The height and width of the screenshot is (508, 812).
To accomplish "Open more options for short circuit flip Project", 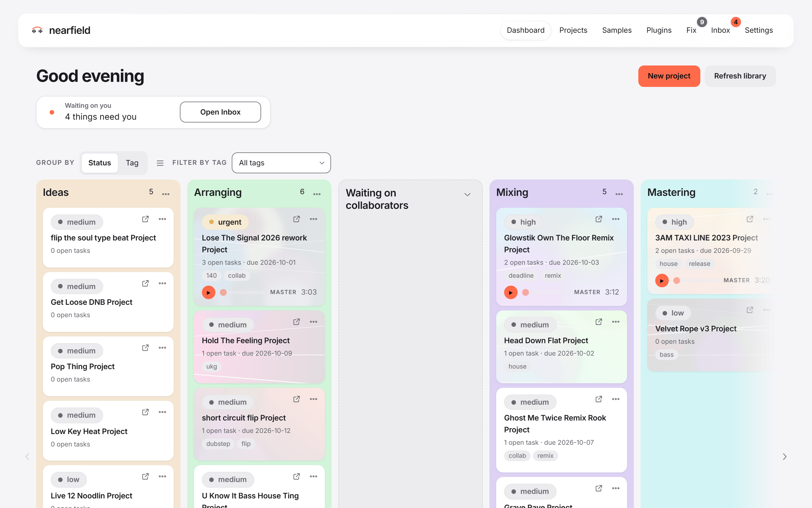I will 314,399.
